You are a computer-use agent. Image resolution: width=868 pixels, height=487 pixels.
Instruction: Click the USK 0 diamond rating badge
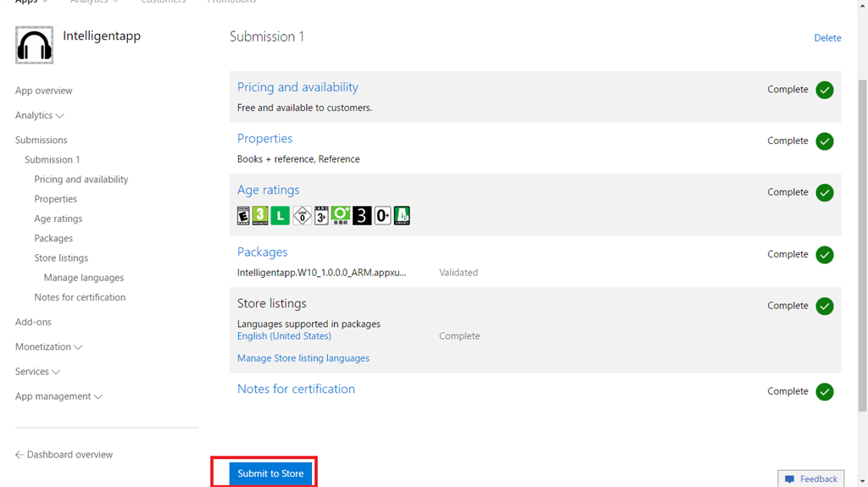pos(303,215)
